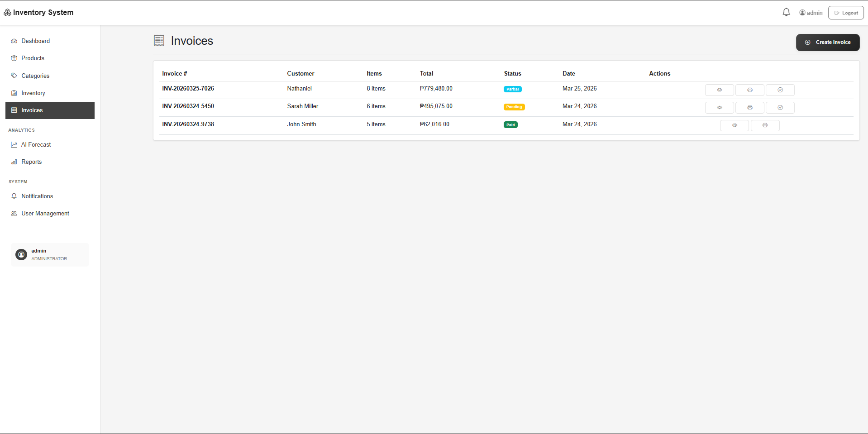The image size is (868, 434).
Task: Click the admin profile card in sidebar
Action: click(x=50, y=255)
